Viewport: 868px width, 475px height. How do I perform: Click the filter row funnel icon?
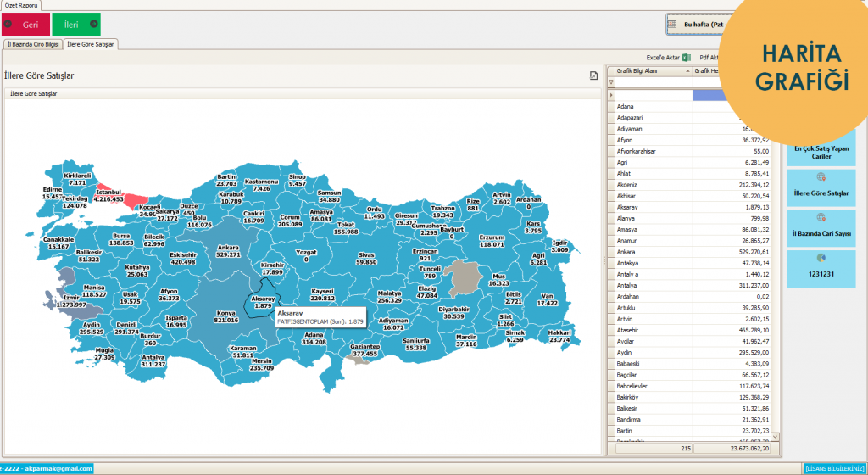pyautogui.click(x=611, y=82)
